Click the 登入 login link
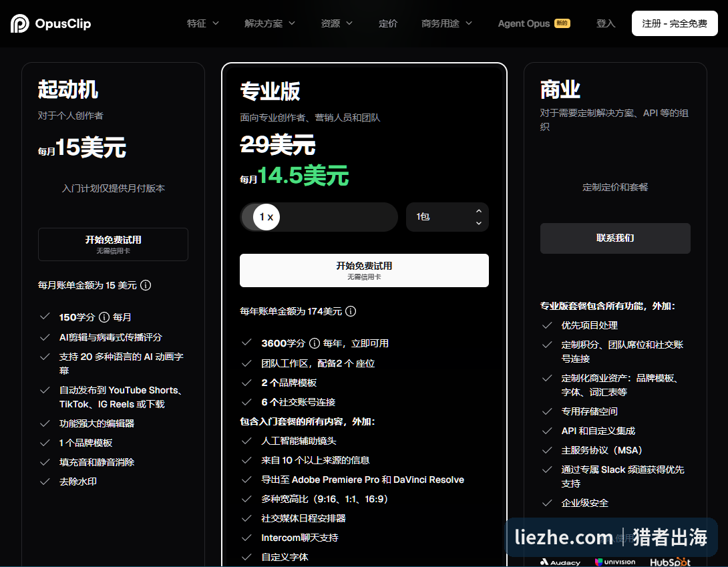 (605, 23)
